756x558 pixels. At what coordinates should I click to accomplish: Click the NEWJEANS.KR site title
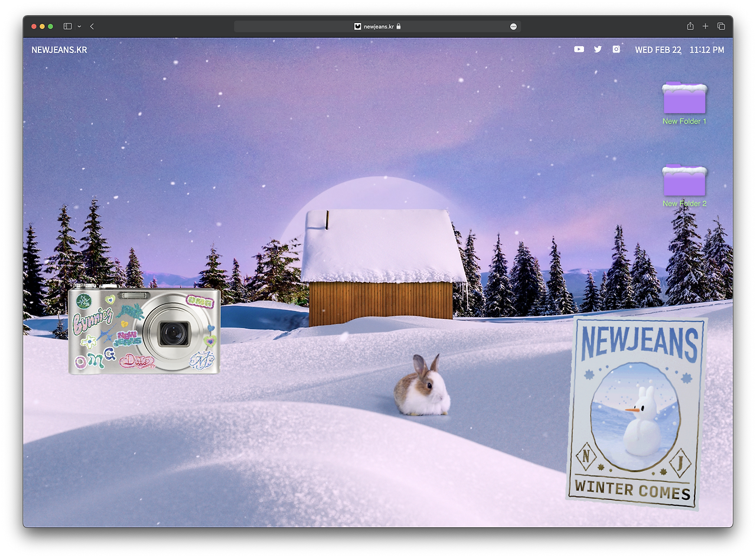coord(59,50)
